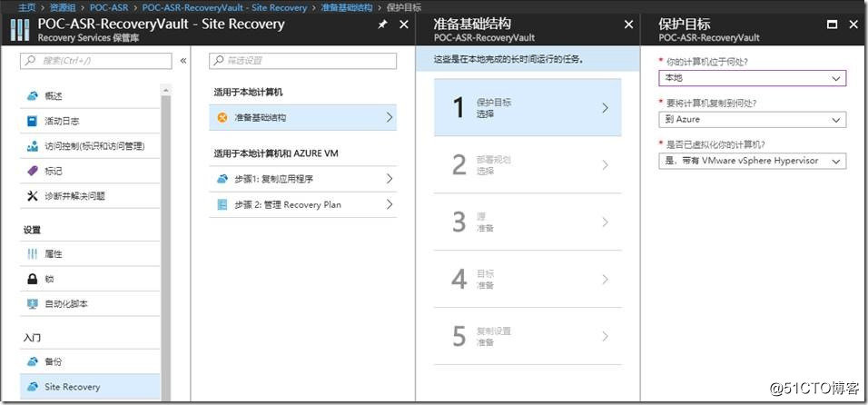The image size is (868, 405).
Task: Click the 锁 padlock icon
Action: click(33, 279)
